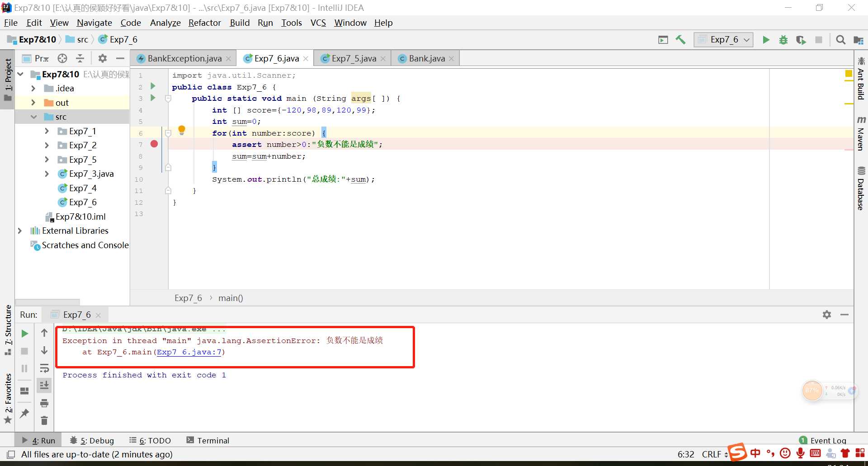Collapse the Exp7&10 project root
The height and width of the screenshot is (466, 868).
[x=20, y=74]
